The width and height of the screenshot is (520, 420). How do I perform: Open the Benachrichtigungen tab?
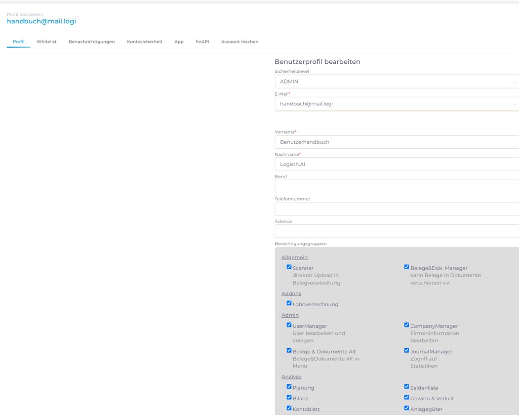click(x=92, y=42)
